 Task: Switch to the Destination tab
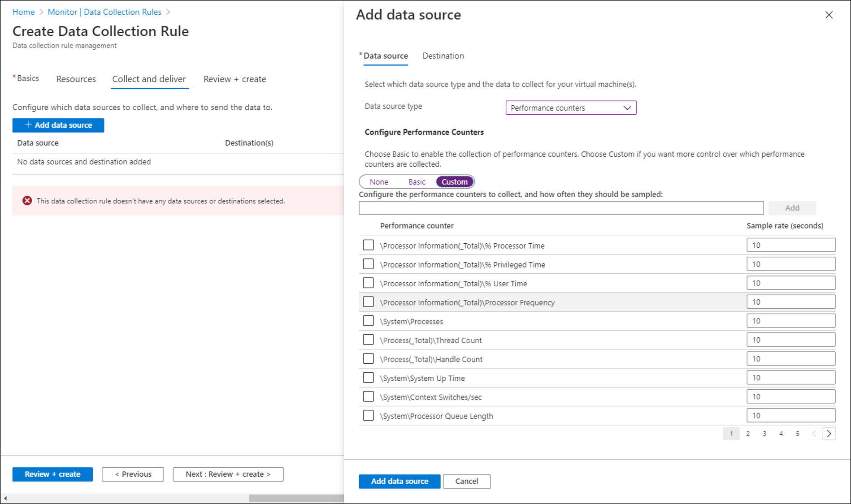tap(443, 56)
